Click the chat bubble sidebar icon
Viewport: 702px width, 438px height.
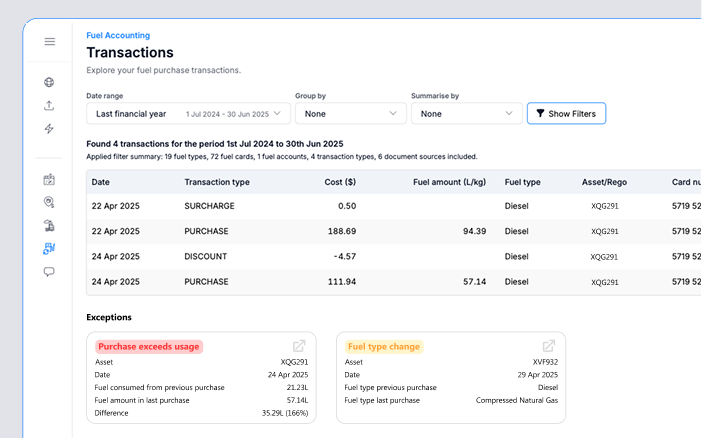[49, 271]
